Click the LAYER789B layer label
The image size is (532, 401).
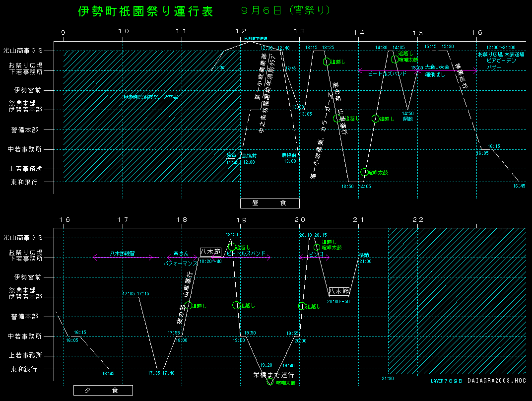click(447, 381)
